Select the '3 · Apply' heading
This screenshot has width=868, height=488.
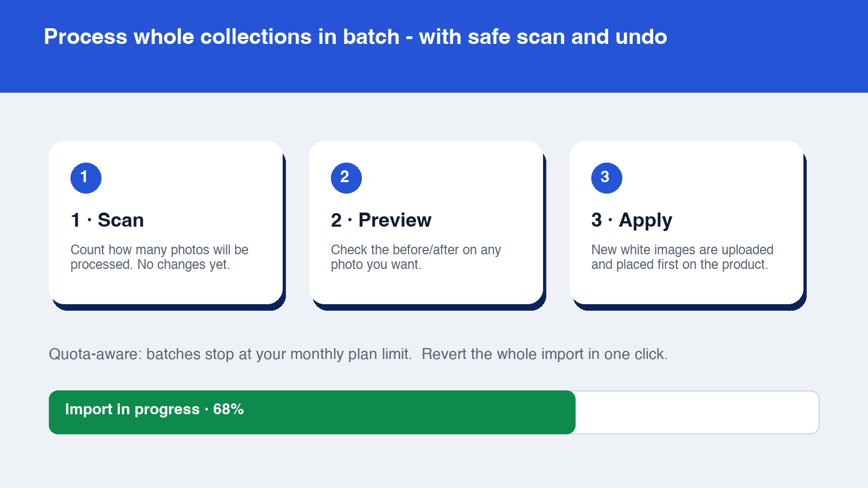[632, 220]
